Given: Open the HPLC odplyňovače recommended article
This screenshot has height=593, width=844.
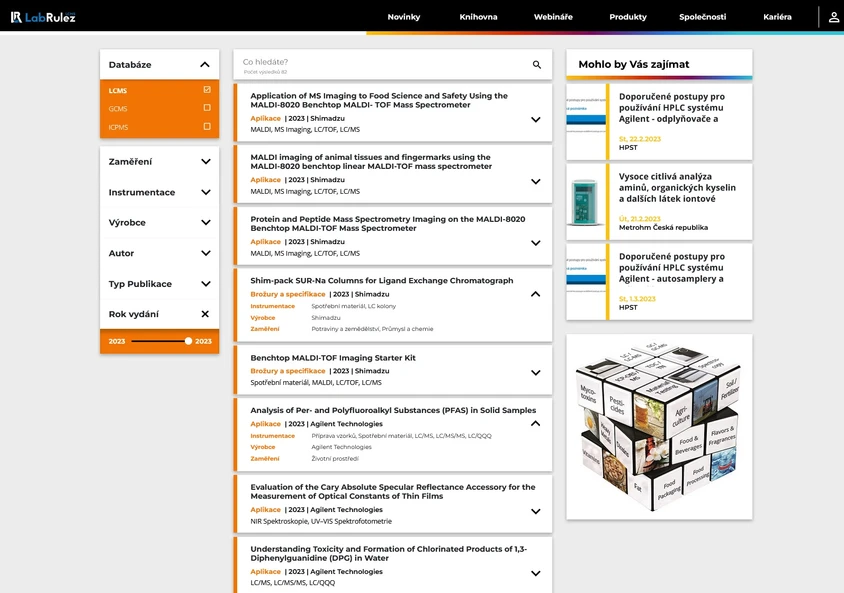Looking at the screenshot, I should (672, 108).
